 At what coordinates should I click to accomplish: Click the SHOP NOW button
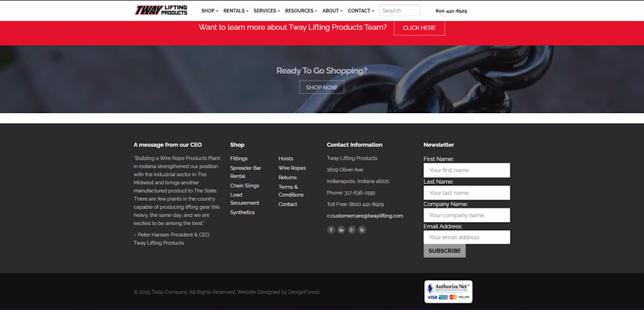(321, 87)
